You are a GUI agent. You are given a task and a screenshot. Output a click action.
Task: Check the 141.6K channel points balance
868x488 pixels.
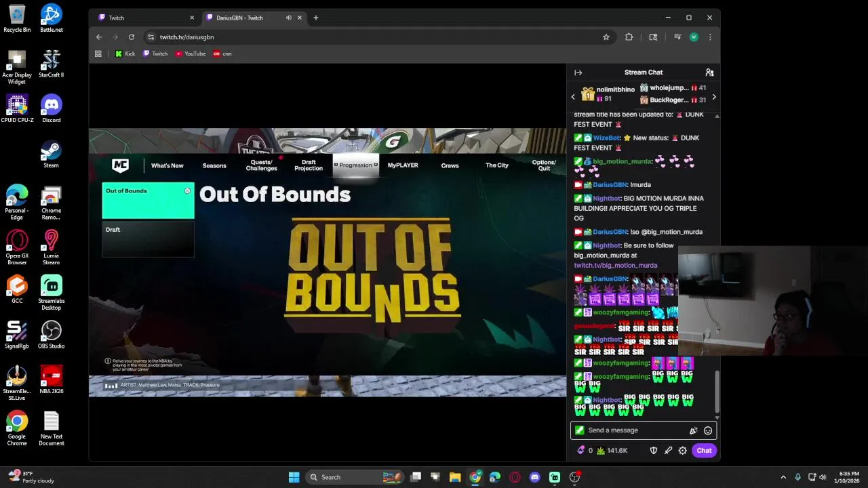point(612,451)
